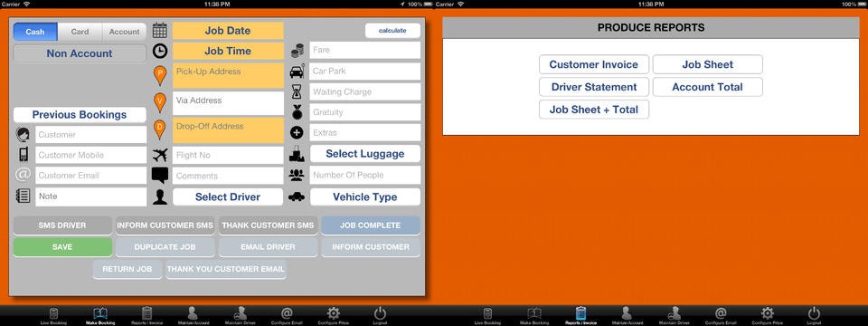This screenshot has height=326, width=868.
Task: Open Live Booking tab on booking screen
Action: click(x=53, y=316)
